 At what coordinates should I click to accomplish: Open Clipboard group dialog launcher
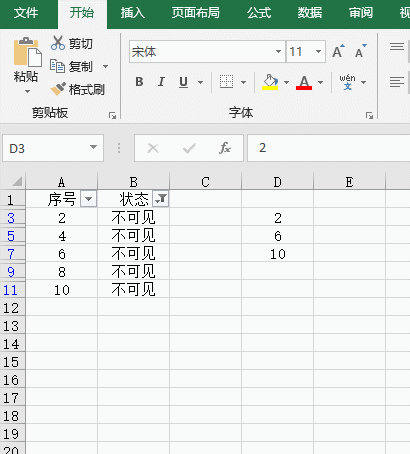113,115
